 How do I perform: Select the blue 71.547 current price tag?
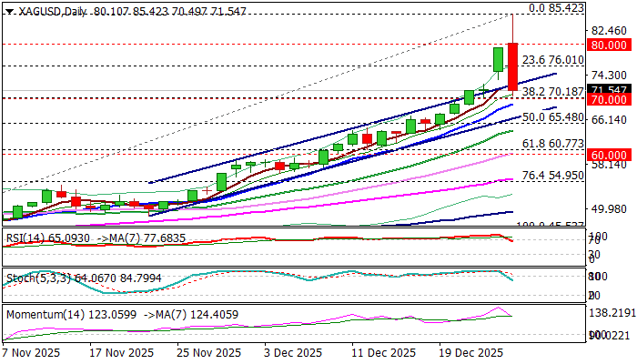[x=609, y=89]
